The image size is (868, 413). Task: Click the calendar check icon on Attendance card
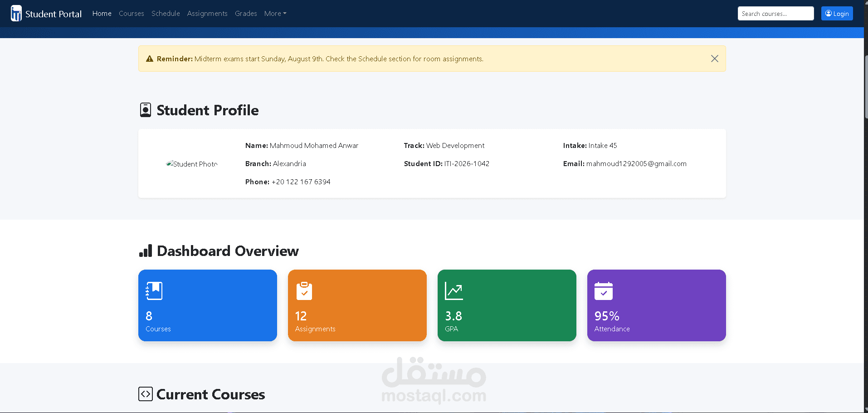(604, 291)
